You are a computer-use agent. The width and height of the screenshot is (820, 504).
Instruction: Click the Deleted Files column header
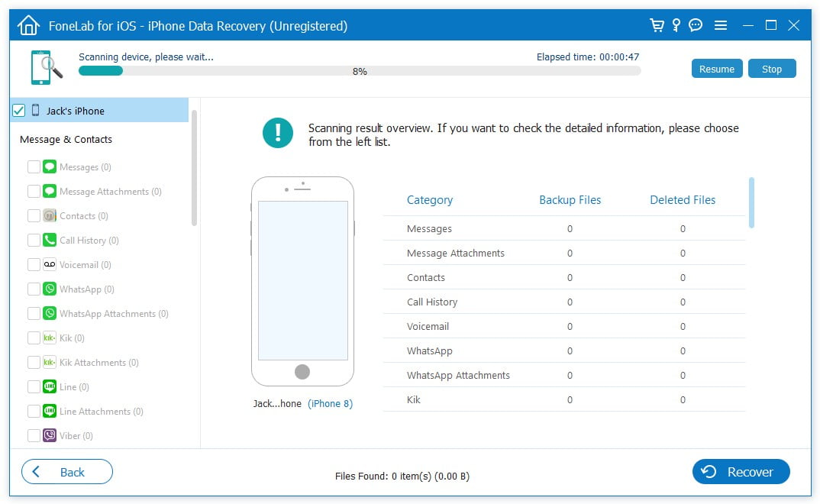683,200
